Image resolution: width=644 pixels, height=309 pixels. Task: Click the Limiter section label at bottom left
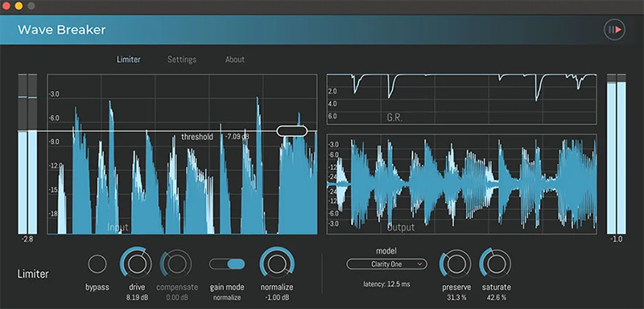33,274
